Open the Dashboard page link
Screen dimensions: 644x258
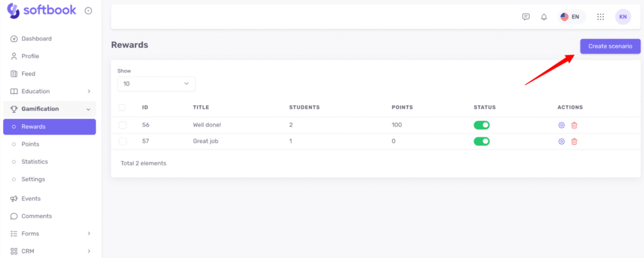(36, 38)
